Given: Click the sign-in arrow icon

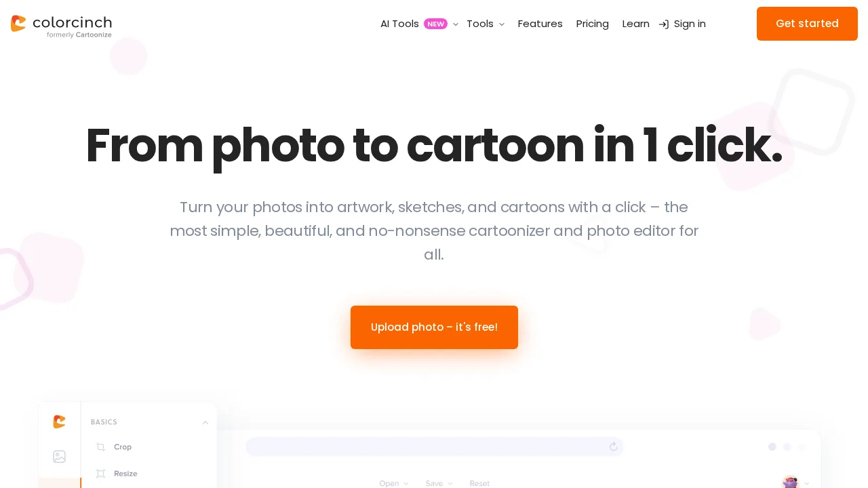Looking at the screenshot, I should pyautogui.click(x=664, y=24).
